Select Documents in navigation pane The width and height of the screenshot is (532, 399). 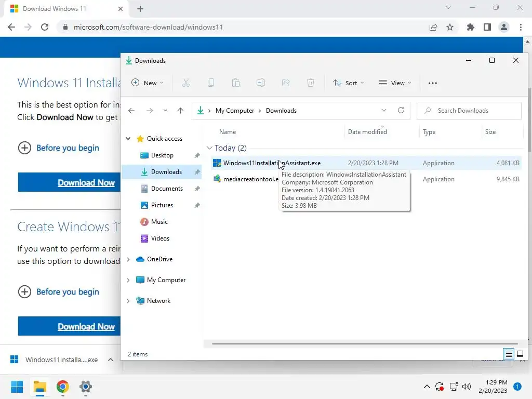162,188
